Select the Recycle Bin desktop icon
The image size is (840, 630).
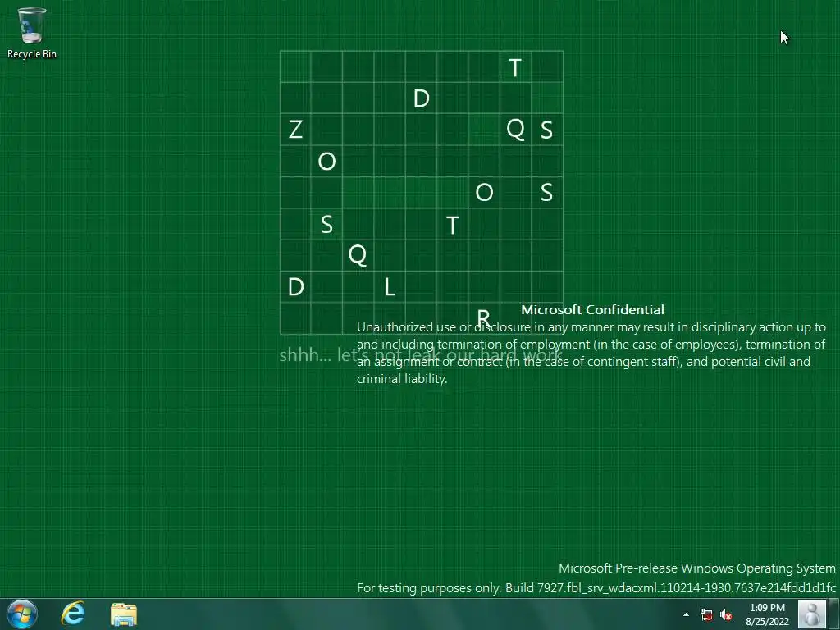32,33
